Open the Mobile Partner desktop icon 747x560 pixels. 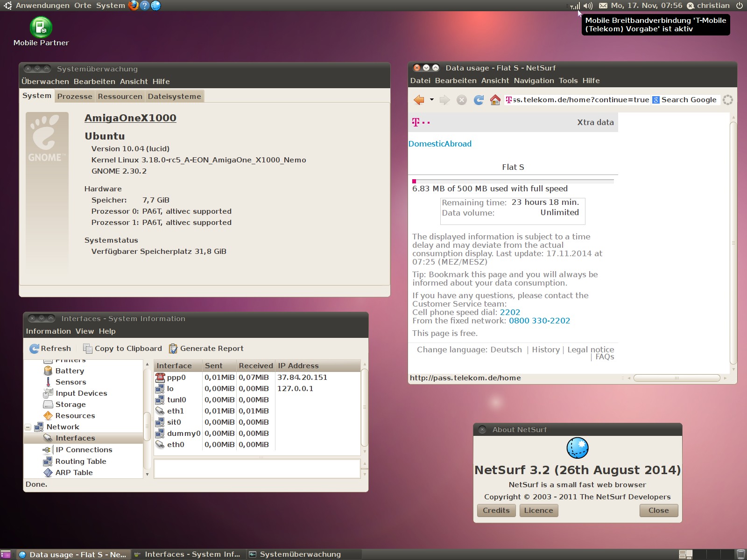(41, 28)
